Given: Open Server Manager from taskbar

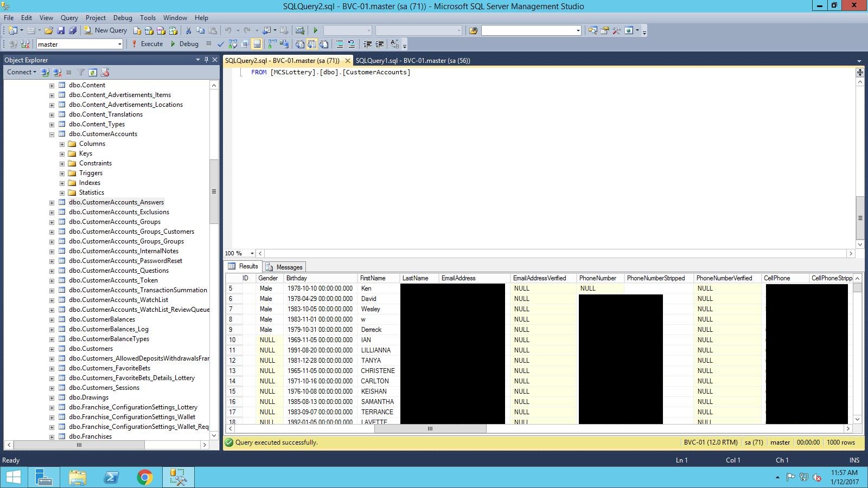Looking at the screenshot, I should pos(44,477).
